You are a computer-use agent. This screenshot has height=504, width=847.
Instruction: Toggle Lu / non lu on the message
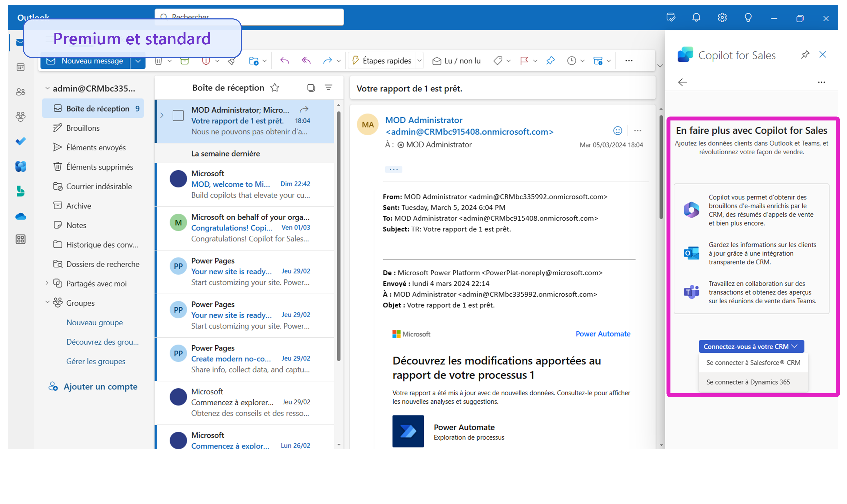[456, 60]
